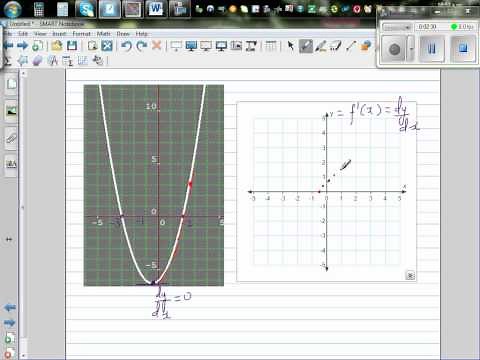
Task: Open the View menu
Action: coord(40,34)
